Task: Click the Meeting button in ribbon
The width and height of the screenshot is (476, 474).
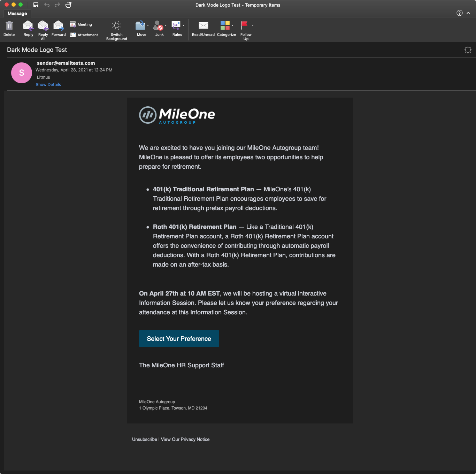Action: click(x=81, y=24)
